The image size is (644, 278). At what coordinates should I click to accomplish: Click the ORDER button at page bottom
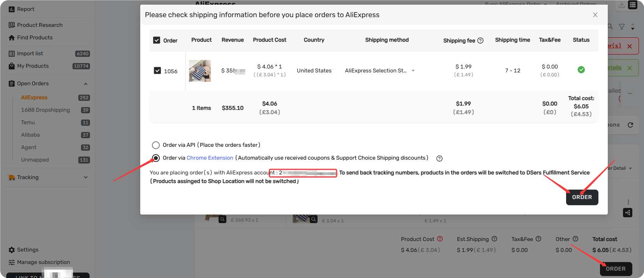[616, 269]
